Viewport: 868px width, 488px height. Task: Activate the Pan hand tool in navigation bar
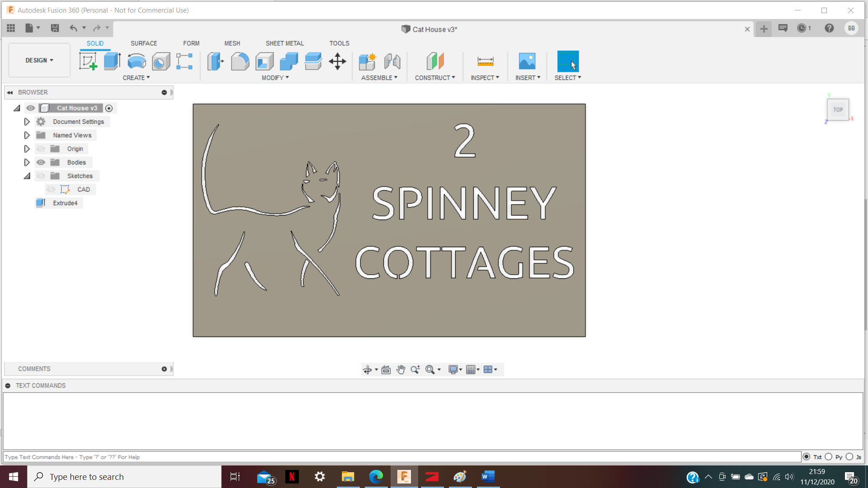point(401,370)
